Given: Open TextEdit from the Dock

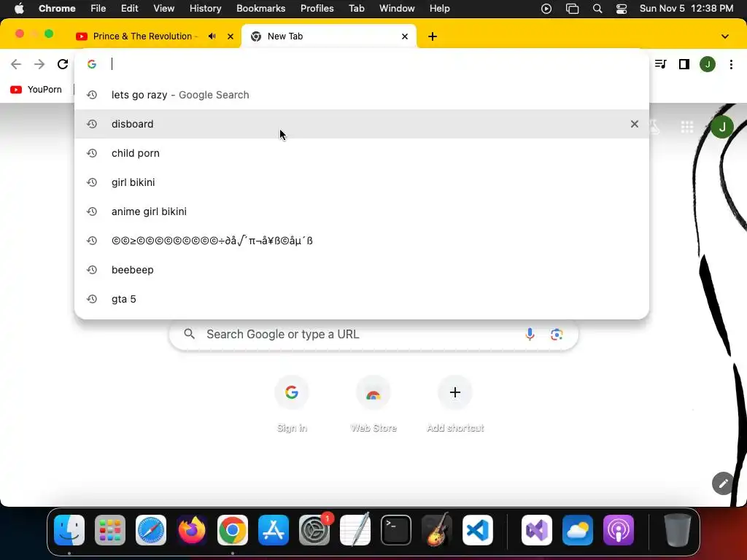Looking at the screenshot, I should click(355, 530).
